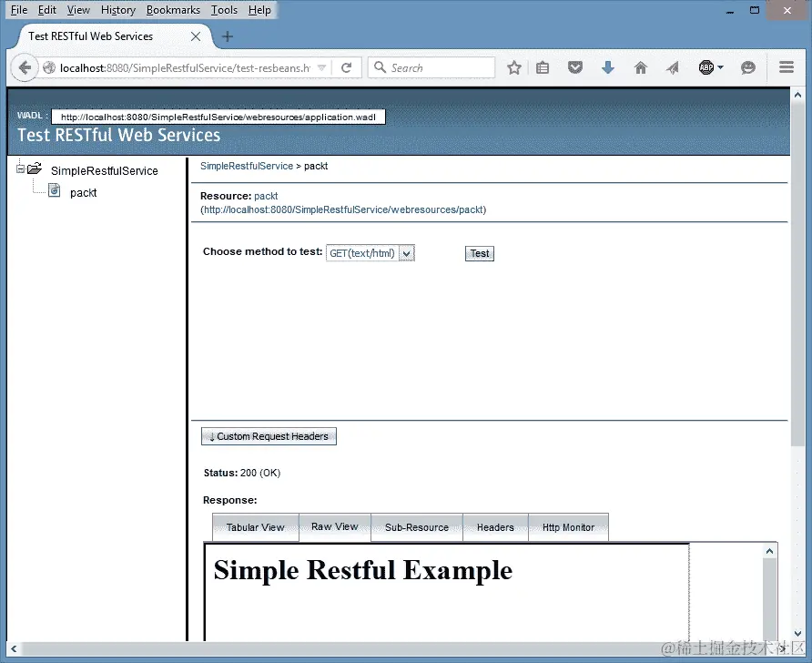Go back with the browser back arrow
Screen dimensions: 812x663
[x=25, y=68]
